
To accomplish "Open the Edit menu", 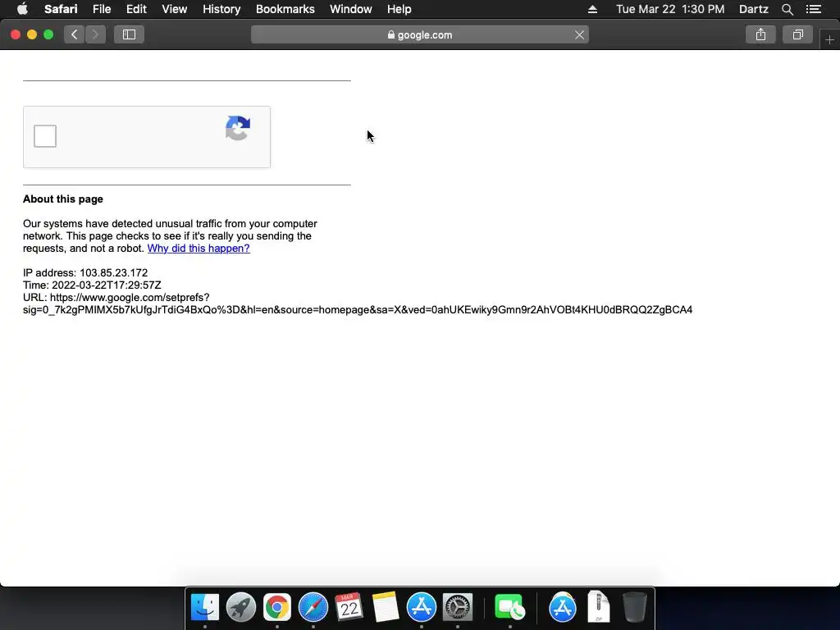I will coord(136,9).
